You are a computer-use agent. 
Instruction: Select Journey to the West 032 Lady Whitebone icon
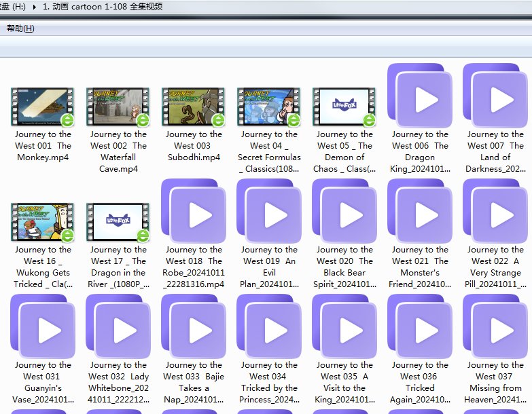118,326
